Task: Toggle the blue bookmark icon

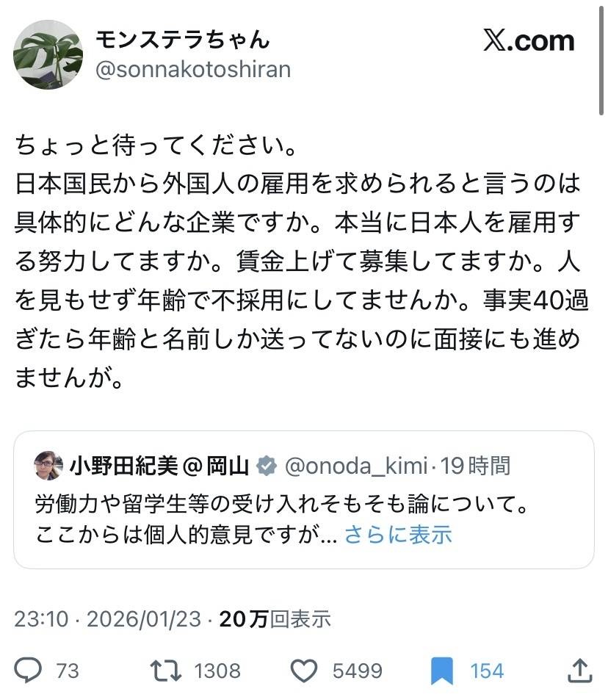Action: click(x=441, y=671)
